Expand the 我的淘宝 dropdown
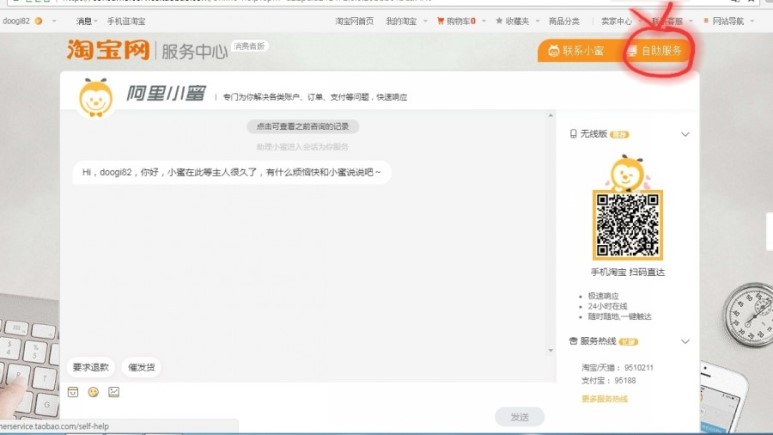773x435 pixels. (x=425, y=21)
